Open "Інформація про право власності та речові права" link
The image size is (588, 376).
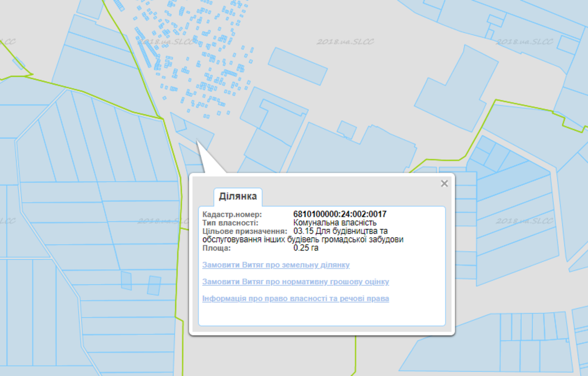pos(295,299)
